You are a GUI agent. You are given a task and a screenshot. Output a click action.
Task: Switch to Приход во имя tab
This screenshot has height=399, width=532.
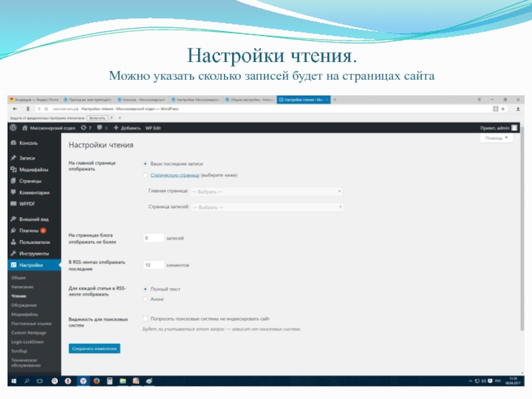click(x=88, y=99)
